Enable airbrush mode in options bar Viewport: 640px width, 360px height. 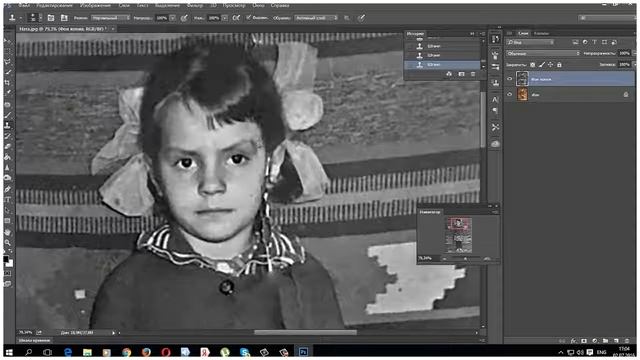pos(236,18)
